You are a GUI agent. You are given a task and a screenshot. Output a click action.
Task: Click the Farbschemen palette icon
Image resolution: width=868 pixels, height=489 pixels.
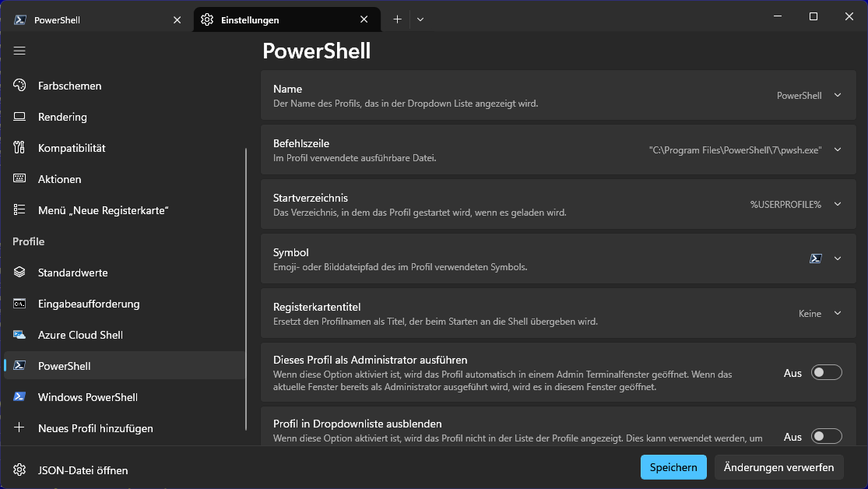(x=19, y=86)
